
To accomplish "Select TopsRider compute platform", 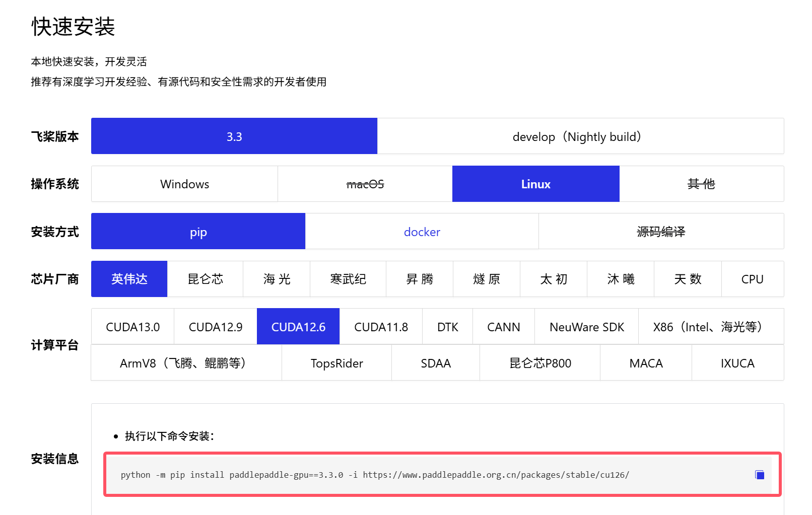I will coord(336,362).
